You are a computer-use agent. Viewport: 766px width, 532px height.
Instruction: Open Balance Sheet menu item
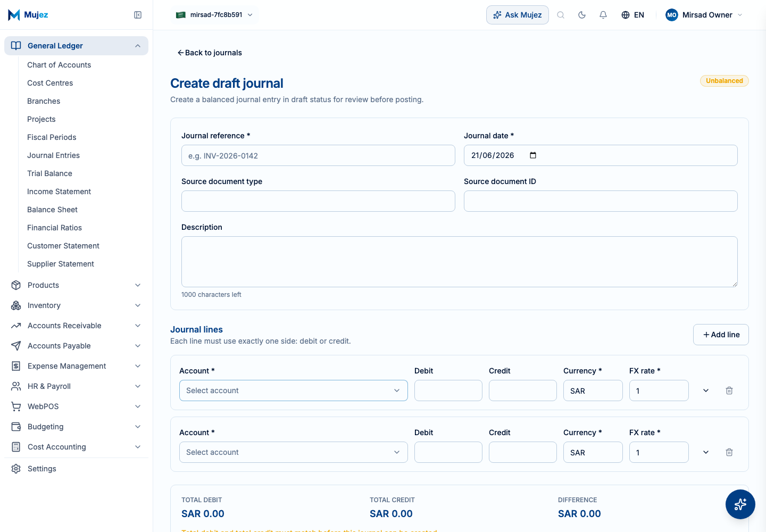pos(52,210)
